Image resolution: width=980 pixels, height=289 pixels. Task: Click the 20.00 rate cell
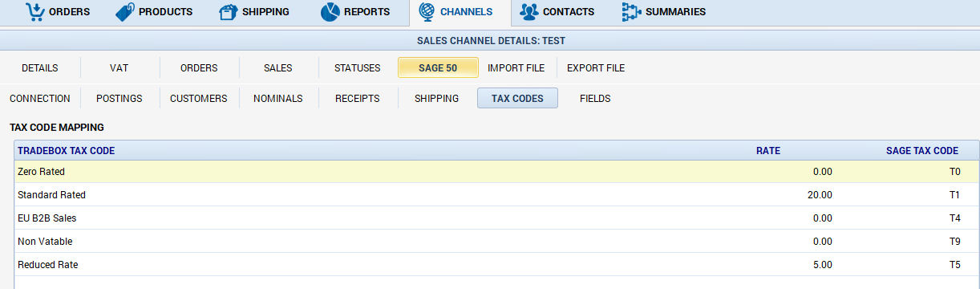[820, 195]
